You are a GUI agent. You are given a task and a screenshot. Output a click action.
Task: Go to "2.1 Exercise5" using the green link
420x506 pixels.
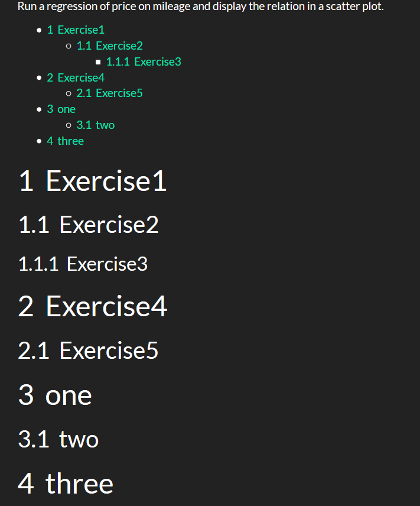pyautogui.click(x=110, y=93)
